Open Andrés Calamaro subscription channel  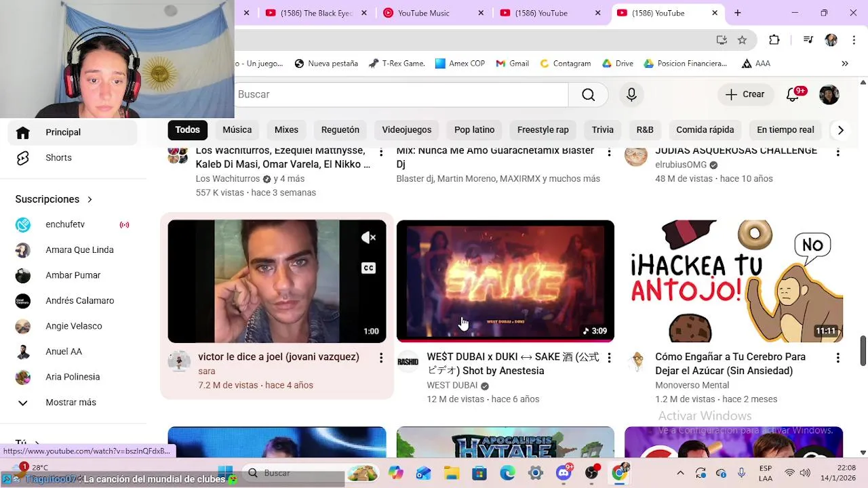73,301
